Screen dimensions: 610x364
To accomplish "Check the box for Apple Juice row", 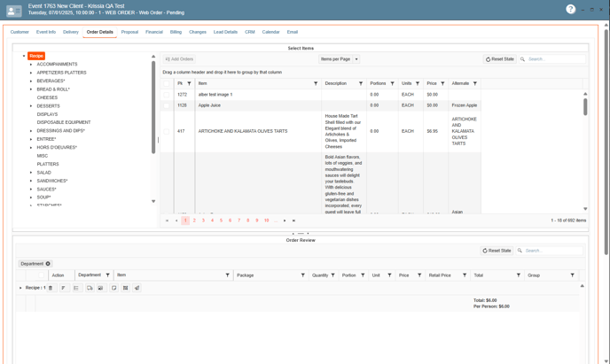I will click(x=166, y=105).
